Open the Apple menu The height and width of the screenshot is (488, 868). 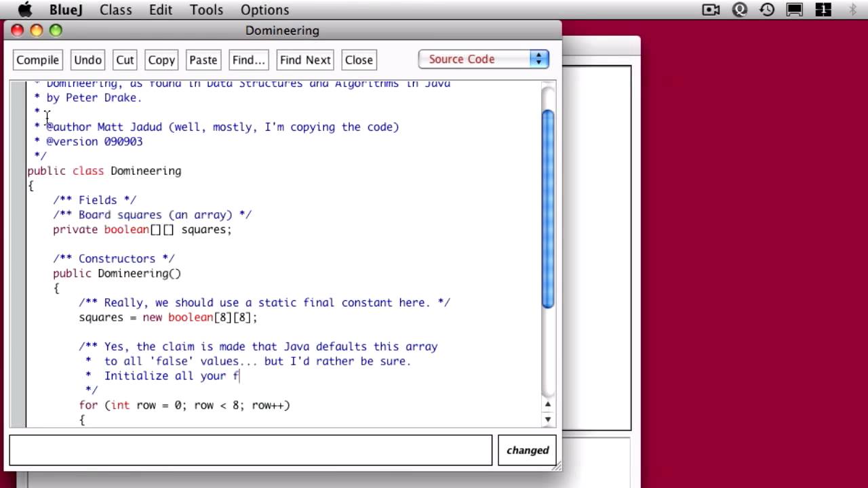click(25, 9)
